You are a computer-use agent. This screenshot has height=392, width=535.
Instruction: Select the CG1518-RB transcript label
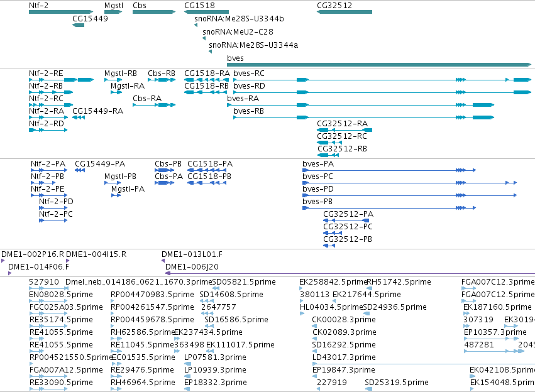(206, 86)
